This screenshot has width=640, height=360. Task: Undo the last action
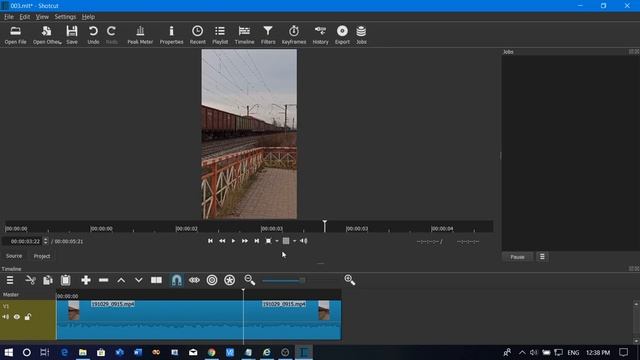pos(93,35)
